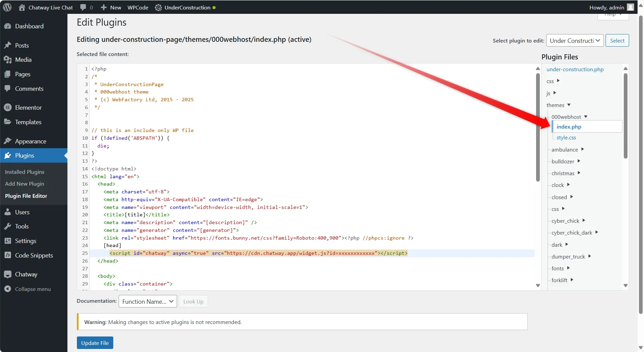The image size is (644, 352).
Task: Expand the christmas theme folder
Action: coord(579,173)
